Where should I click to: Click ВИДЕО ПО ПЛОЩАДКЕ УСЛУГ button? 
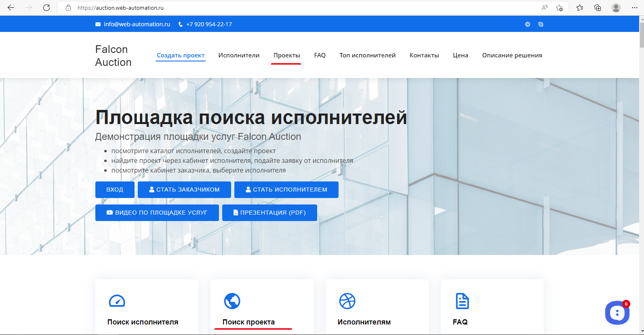tap(157, 213)
